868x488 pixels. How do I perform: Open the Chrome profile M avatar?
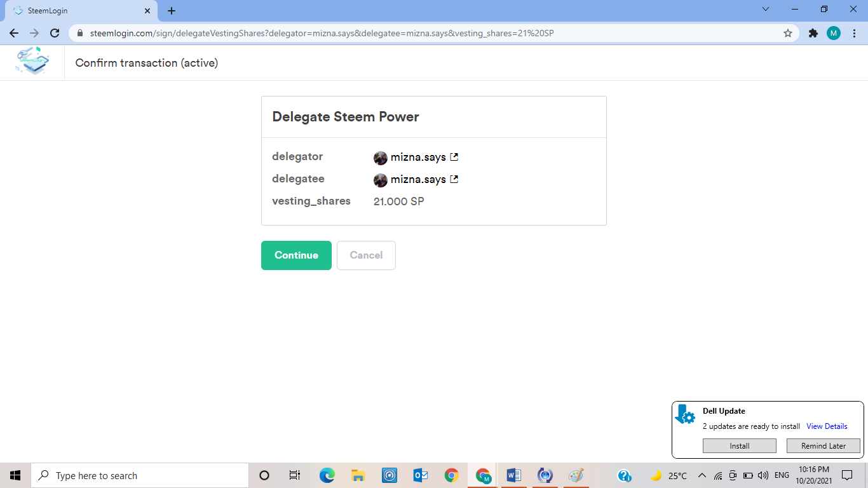834,33
